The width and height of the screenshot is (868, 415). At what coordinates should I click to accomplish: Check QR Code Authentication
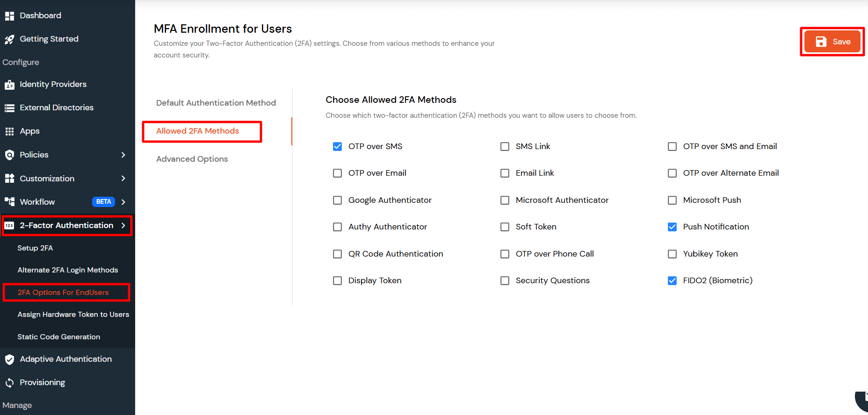click(337, 254)
